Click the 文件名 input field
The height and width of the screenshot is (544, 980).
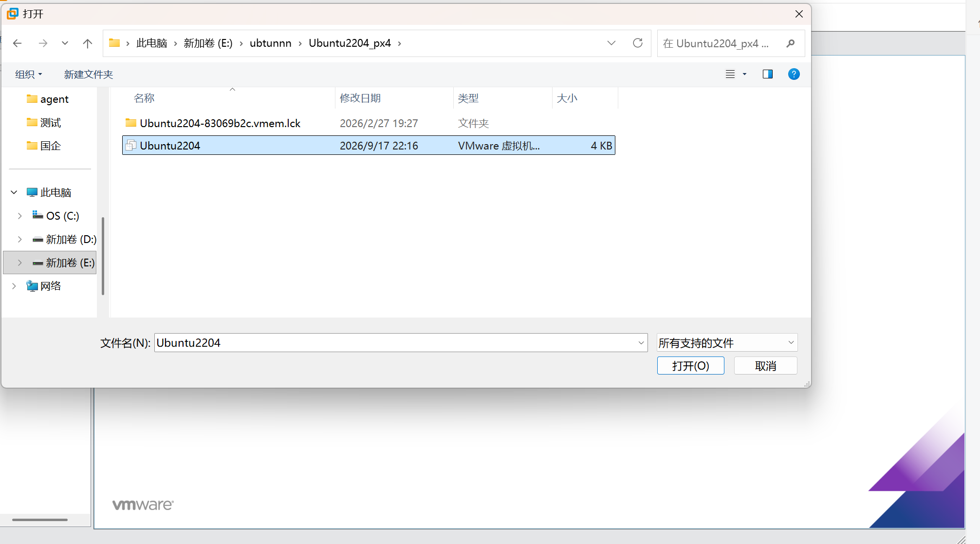pos(395,343)
